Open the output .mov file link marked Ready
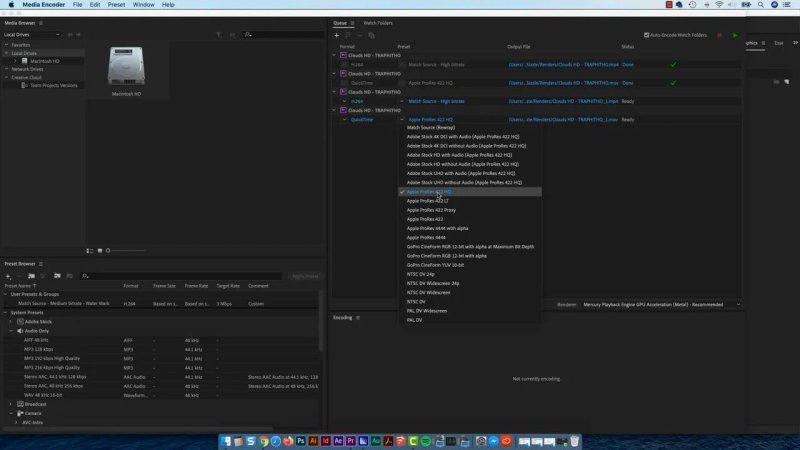The width and height of the screenshot is (800, 450). pos(563,119)
